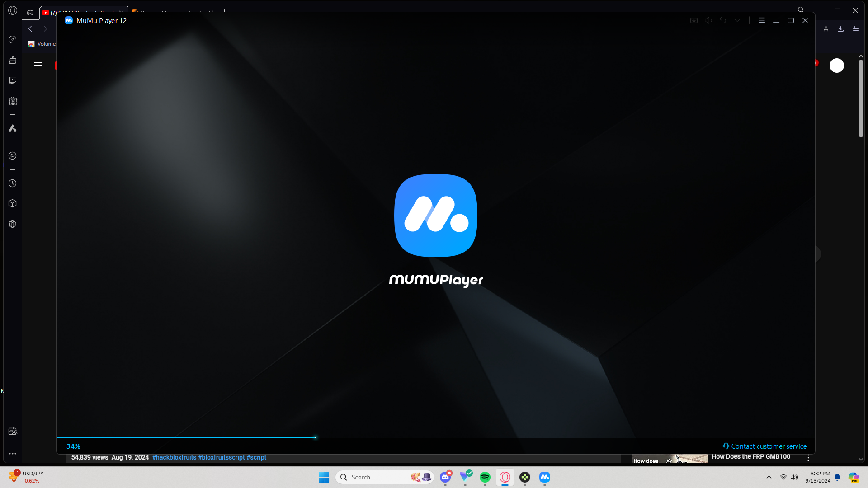Open the YouTube guide hamburger menu

pyautogui.click(x=38, y=66)
